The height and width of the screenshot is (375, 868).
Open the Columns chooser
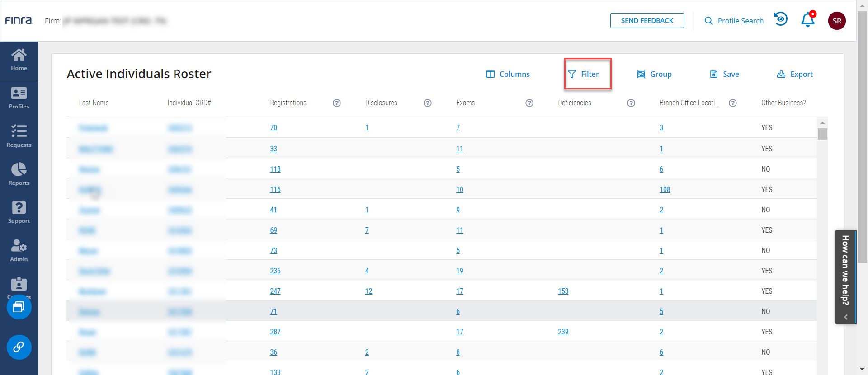tap(508, 74)
